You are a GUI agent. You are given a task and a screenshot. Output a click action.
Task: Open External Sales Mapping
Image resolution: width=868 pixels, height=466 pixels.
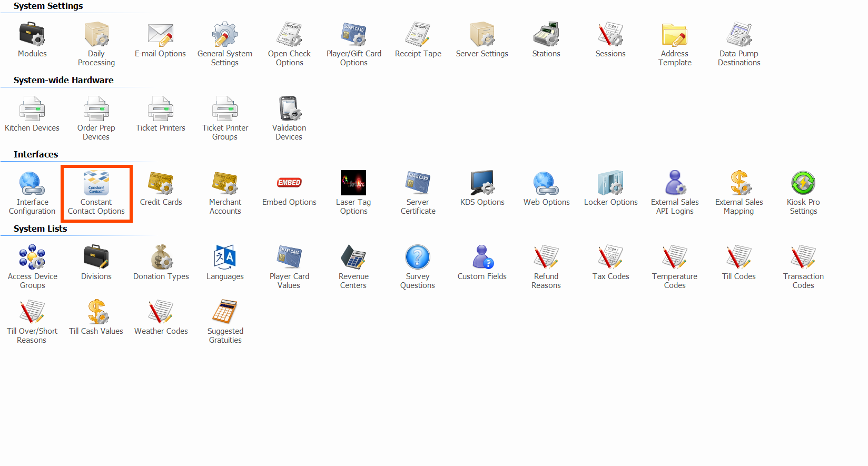739,183
